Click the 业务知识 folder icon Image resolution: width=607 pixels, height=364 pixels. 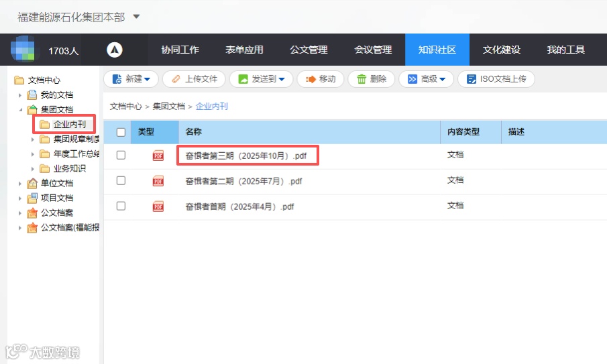point(44,169)
